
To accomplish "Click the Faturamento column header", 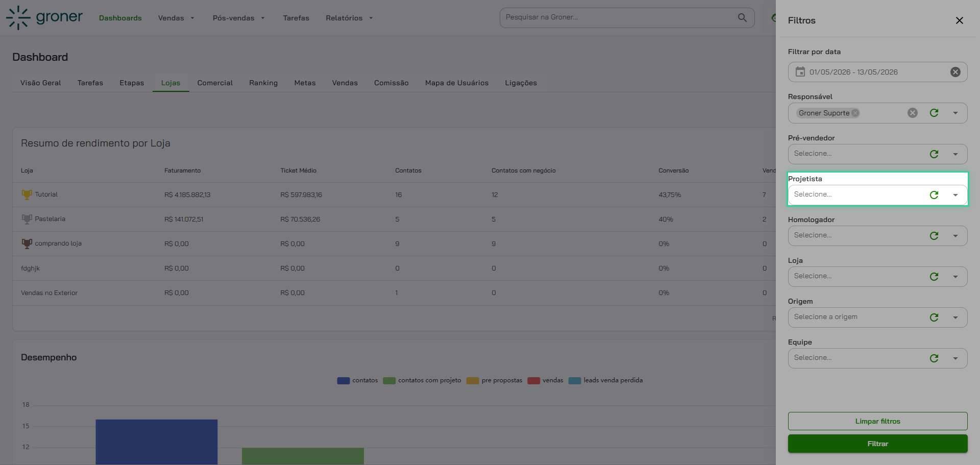I will pyautogui.click(x=182, y=170).
